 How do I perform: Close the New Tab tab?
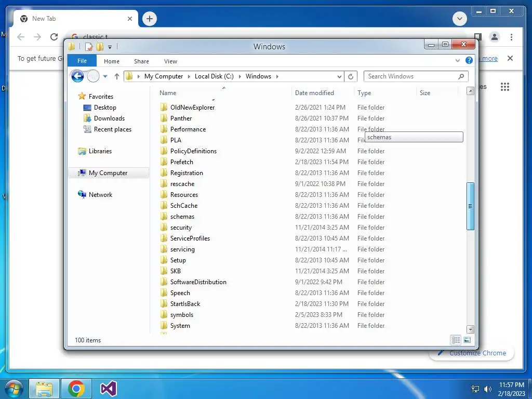point(129,19)
